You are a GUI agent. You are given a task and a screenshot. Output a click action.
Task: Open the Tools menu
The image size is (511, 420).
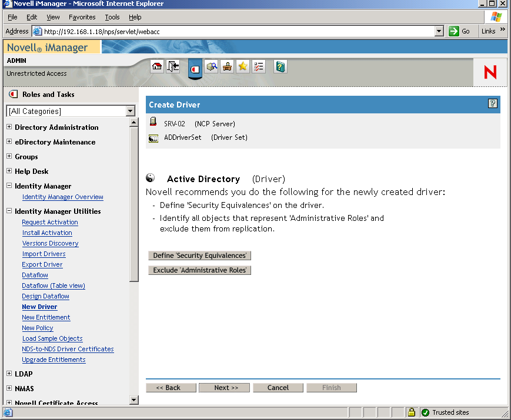pos(112,17)
